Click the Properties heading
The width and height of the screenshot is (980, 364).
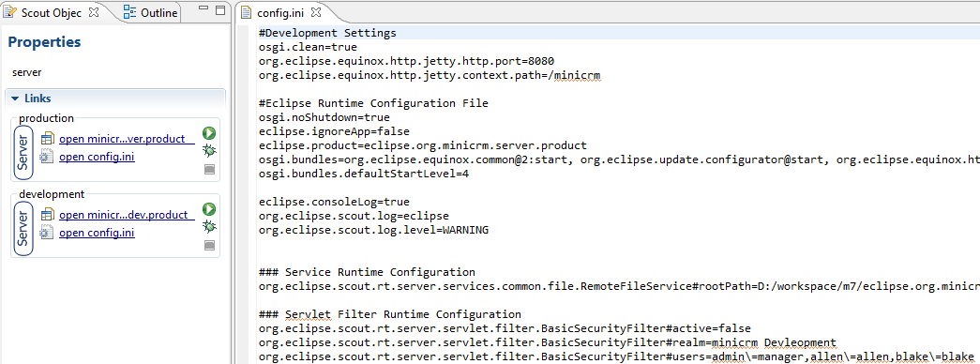[x=44, y=42]
